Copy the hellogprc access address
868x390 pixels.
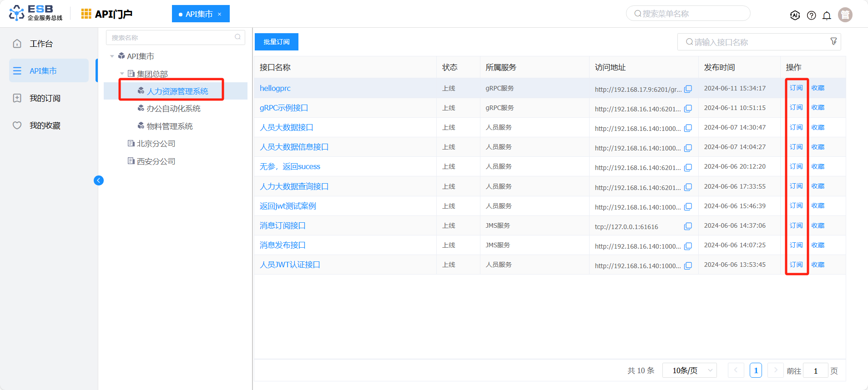click(688, 89)
